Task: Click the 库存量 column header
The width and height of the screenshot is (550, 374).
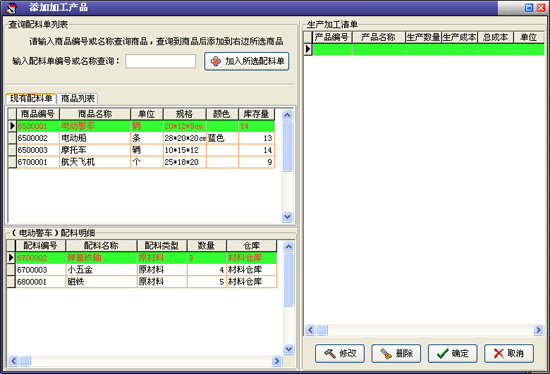Action: pyautogui.click(x=256, y=114)
